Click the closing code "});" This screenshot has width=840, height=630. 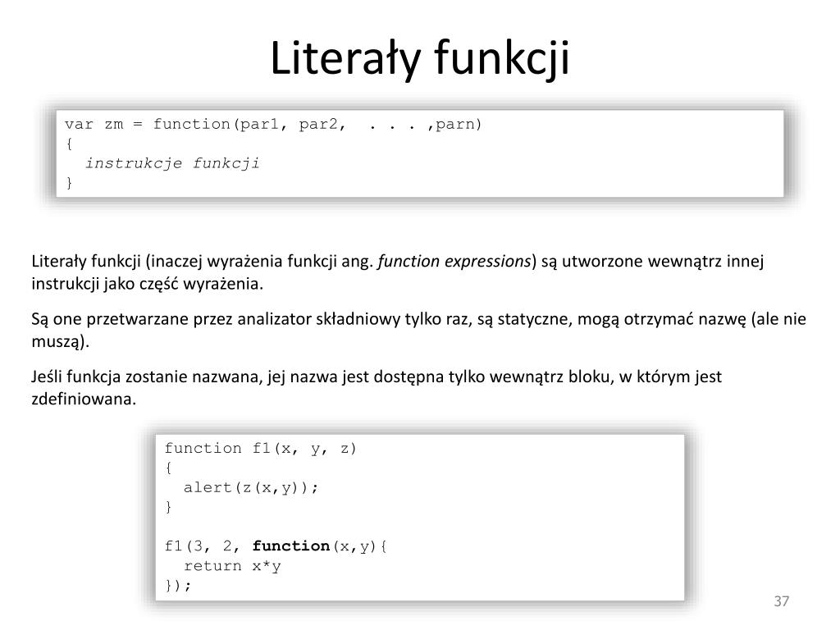click(177, 586)
